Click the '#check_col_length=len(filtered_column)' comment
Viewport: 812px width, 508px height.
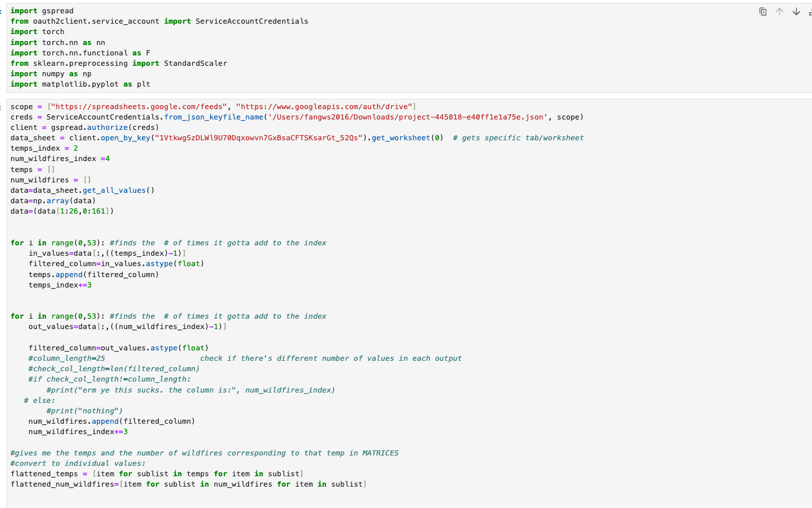pyautogui.click(x=114, y=369)
